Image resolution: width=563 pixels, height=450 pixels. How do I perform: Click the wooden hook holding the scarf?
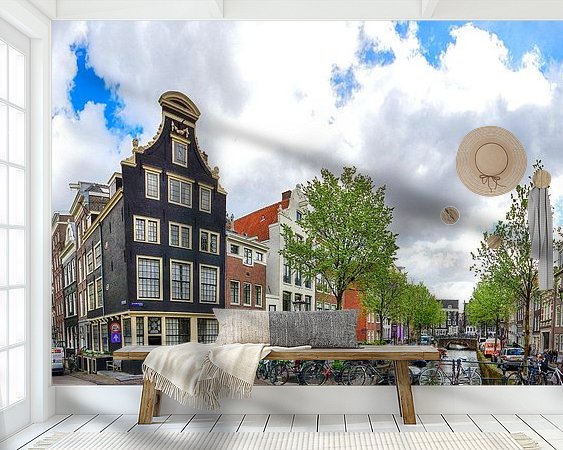pyautogui.click(x=541, y=178)
